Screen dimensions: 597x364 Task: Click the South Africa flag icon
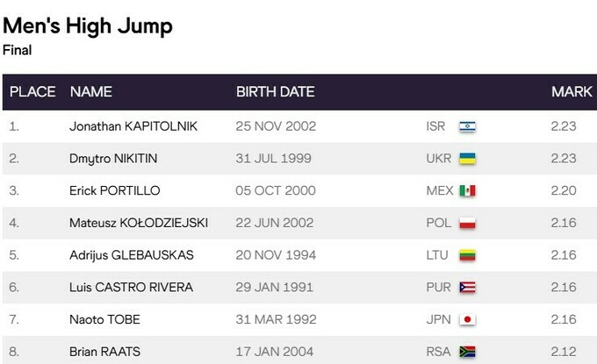[467, 352]
